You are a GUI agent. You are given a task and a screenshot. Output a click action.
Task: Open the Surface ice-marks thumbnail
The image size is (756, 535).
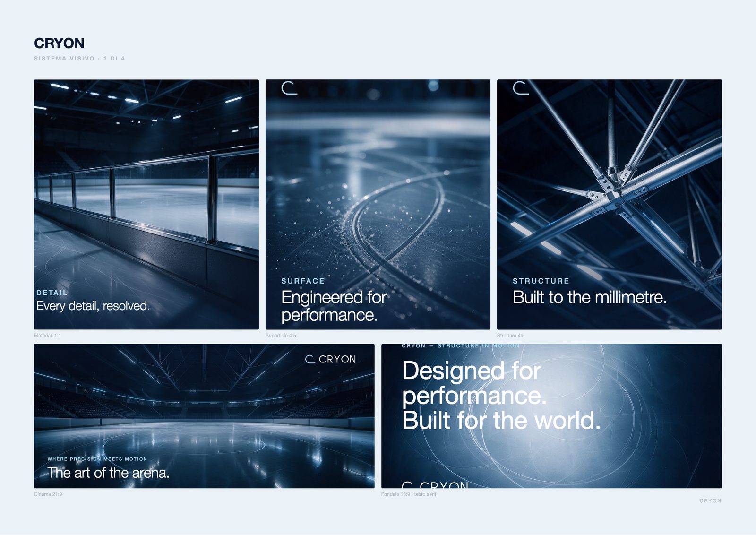coord(378,204)
